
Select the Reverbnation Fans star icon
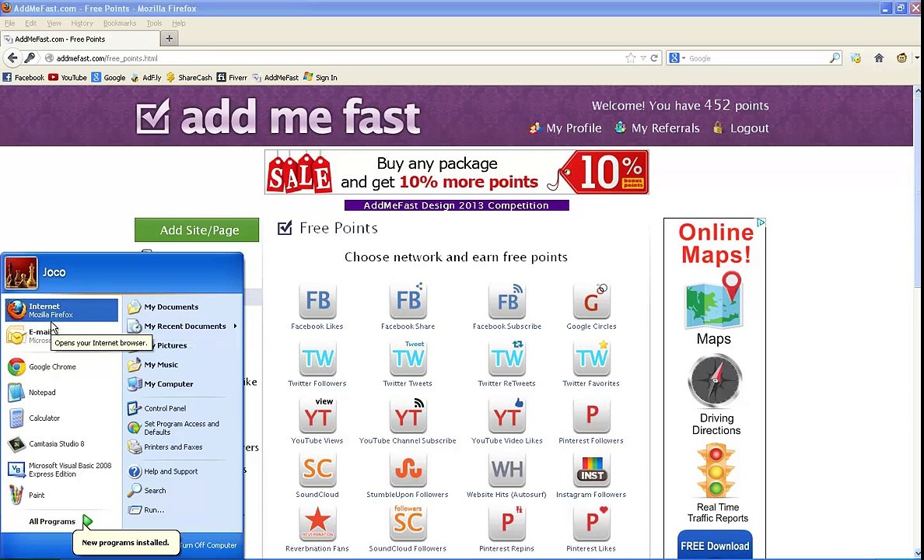(317, 523)
